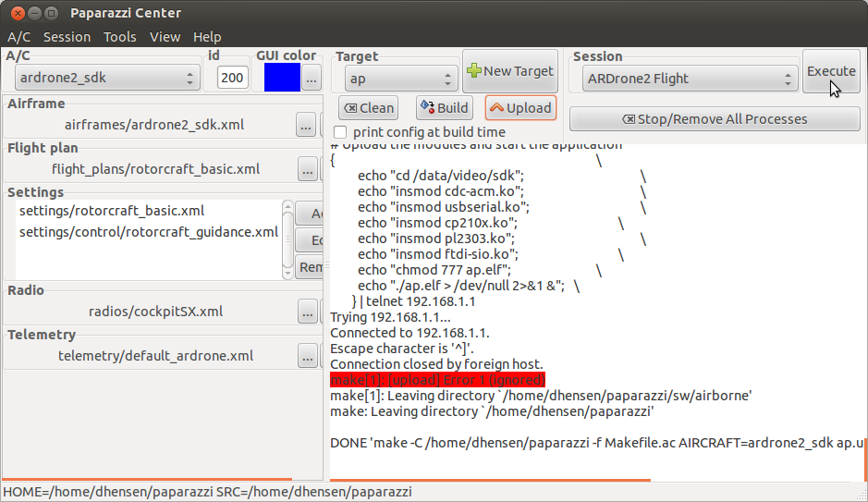Click Stop/Remove All Processes

[x=715, y=119]
